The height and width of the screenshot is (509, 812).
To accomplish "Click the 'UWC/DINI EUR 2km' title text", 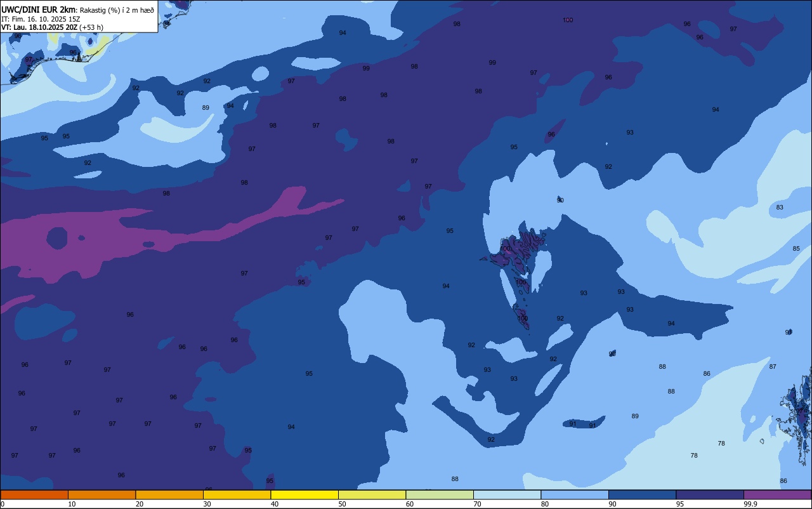I will point(38,10).
